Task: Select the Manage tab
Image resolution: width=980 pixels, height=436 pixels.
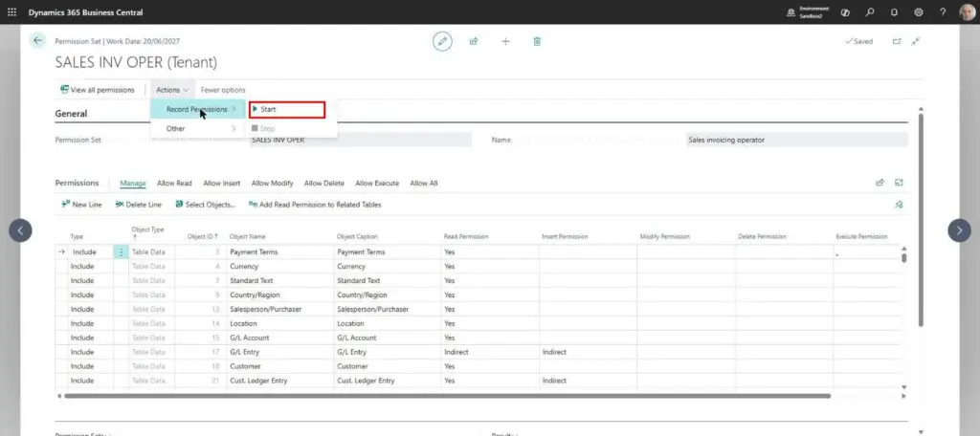Action: pos(132,183)
